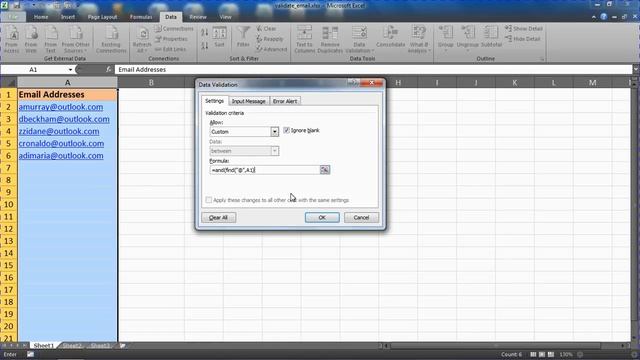Switch to the Home ribbon tab
This screenshot has height=360, width=640.
pyautogui.click(x=41, y=17)
